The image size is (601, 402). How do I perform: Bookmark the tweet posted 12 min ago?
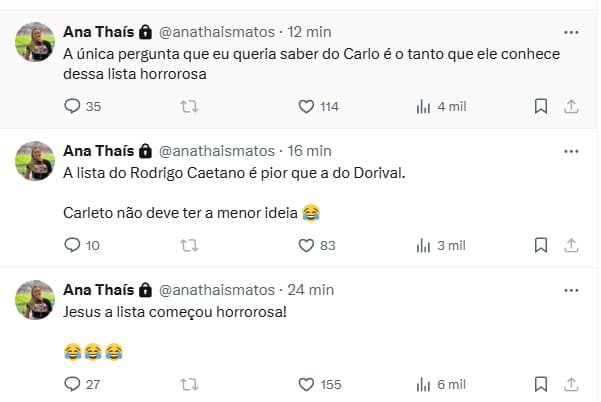[540, 106]
